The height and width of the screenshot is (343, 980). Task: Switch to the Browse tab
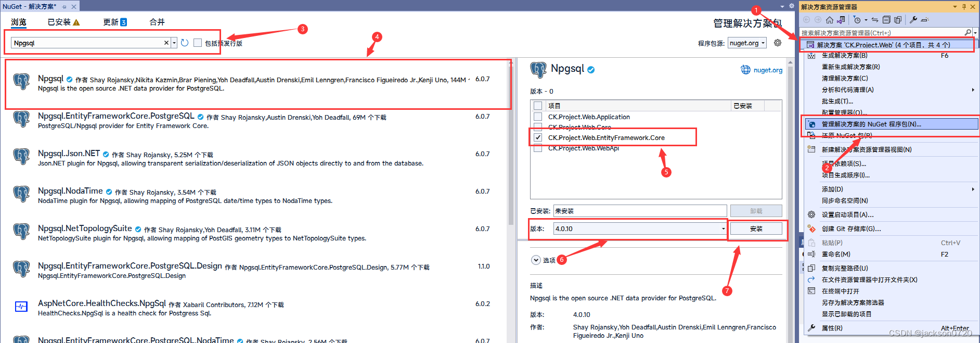pyautogui.click(x=19, y=22)
